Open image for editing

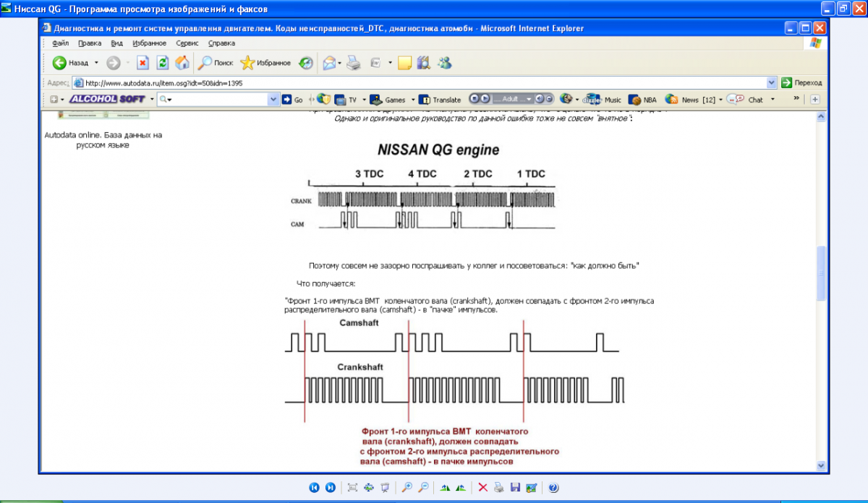click(x=532, y=488)
